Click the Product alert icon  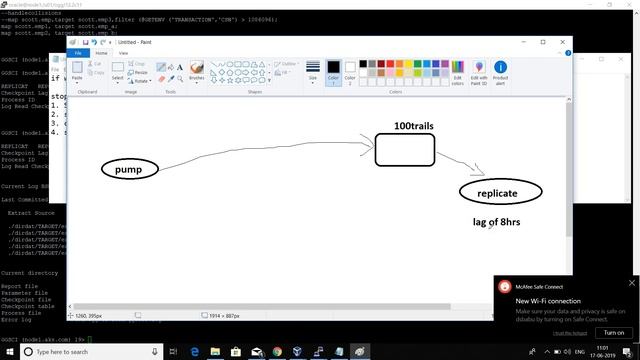point(500,73)
